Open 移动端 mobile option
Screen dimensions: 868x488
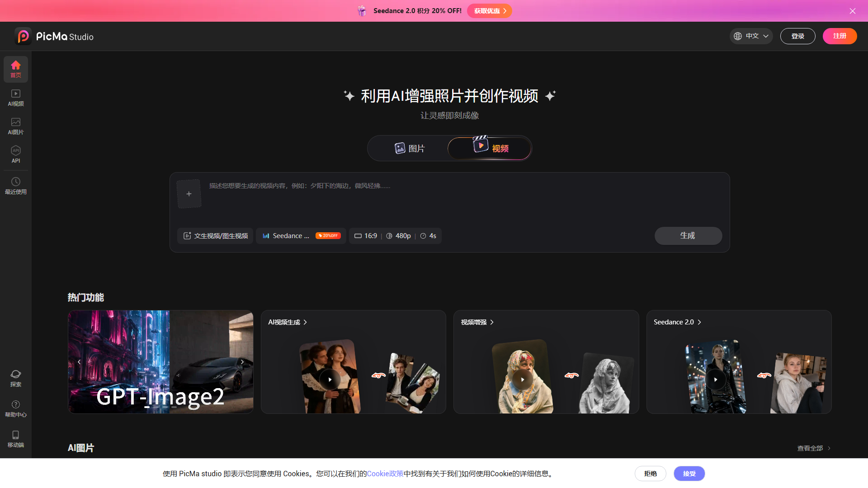pyautogui.click(x=16, y=439)
